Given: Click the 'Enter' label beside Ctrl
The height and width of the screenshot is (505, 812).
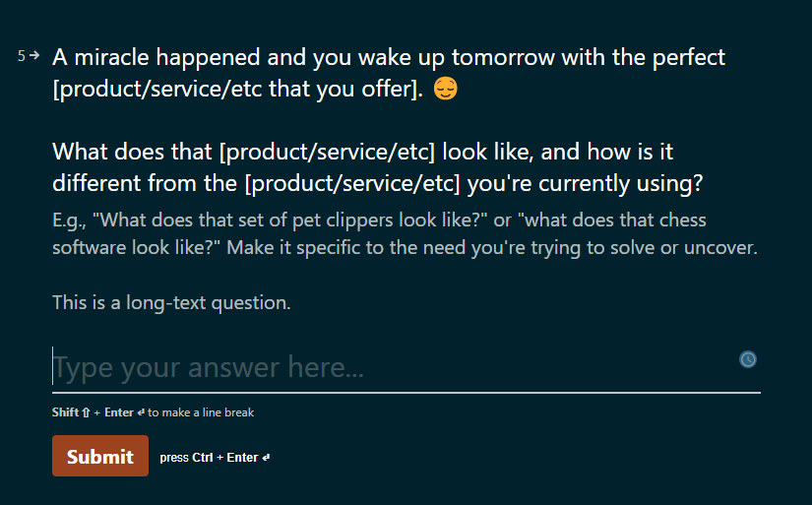Looking at the screenshot, I should (242, 458).
